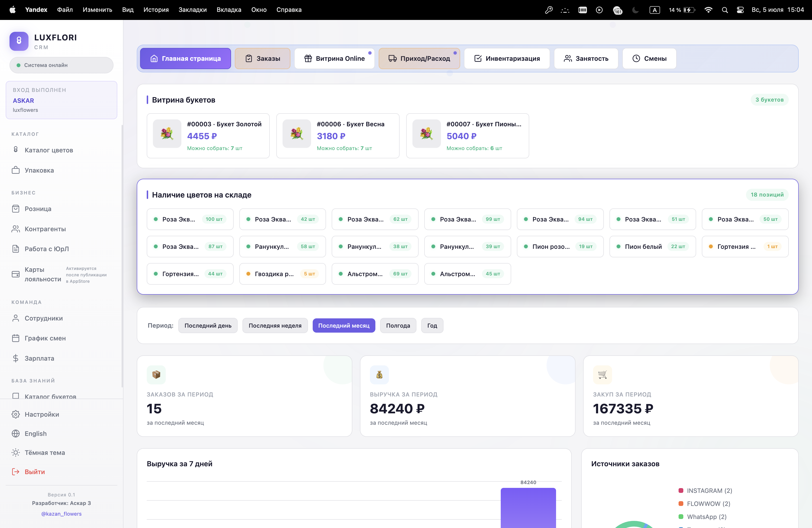Select period Последняя неделя
The image size is (812, 528).
275,325
